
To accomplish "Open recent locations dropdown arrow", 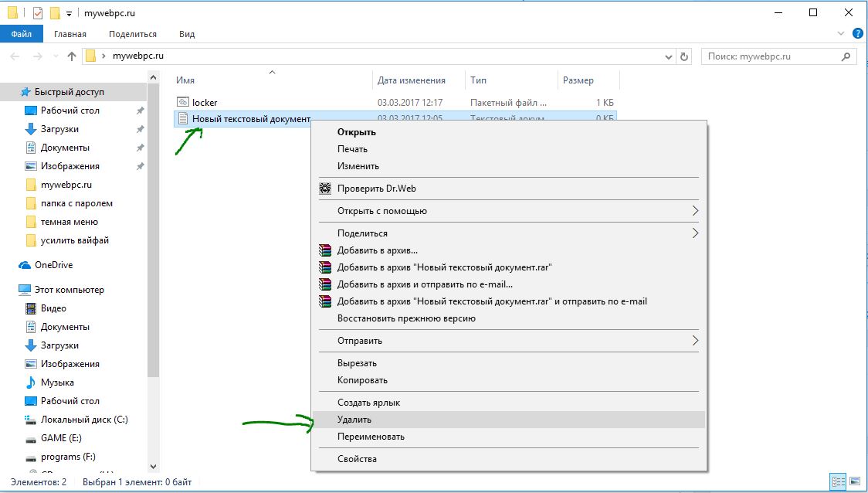I will [x=56, y=56].
